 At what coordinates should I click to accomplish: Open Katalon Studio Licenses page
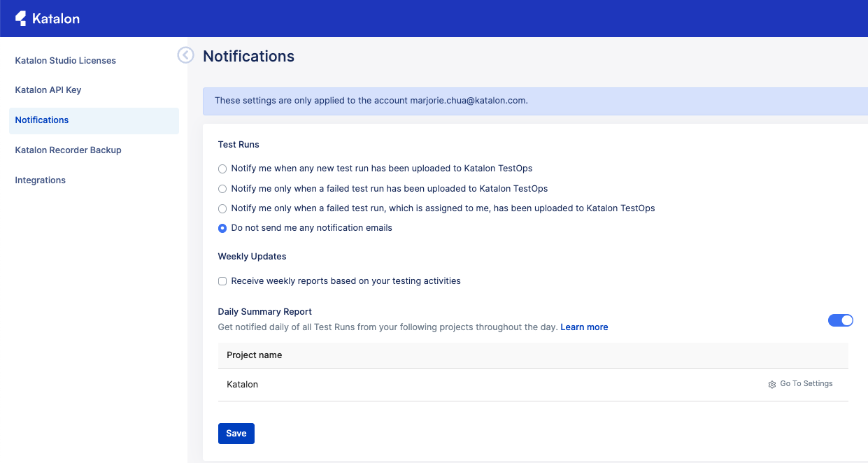[65, 60]
